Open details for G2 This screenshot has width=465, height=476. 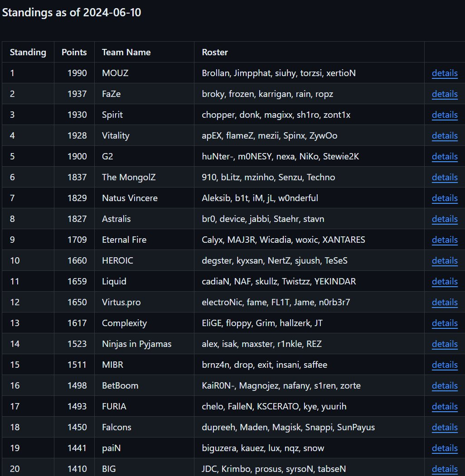tap(444, 156)
